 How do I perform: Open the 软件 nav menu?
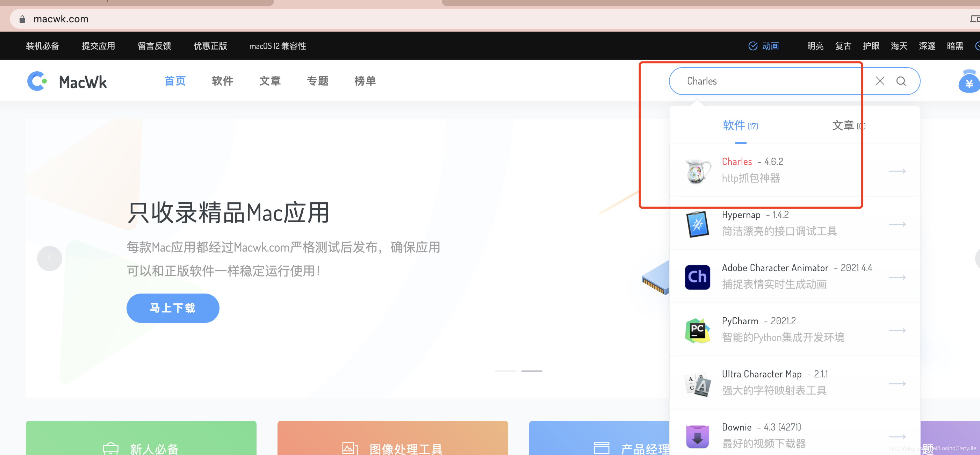(x=223, y=81)
